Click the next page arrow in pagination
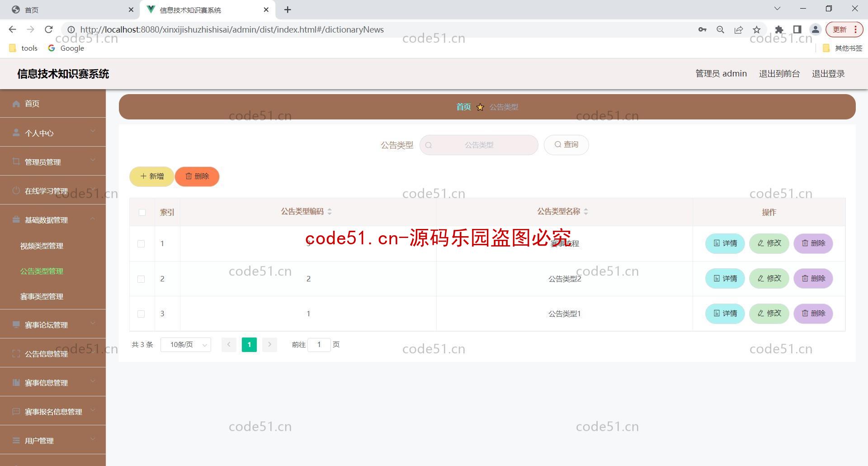 point(269,345)
